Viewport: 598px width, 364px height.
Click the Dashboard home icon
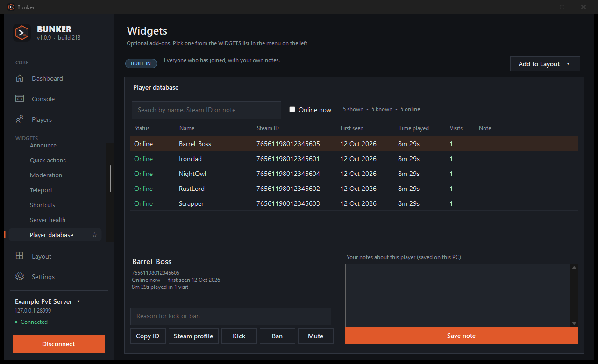(x=20, y=78)
